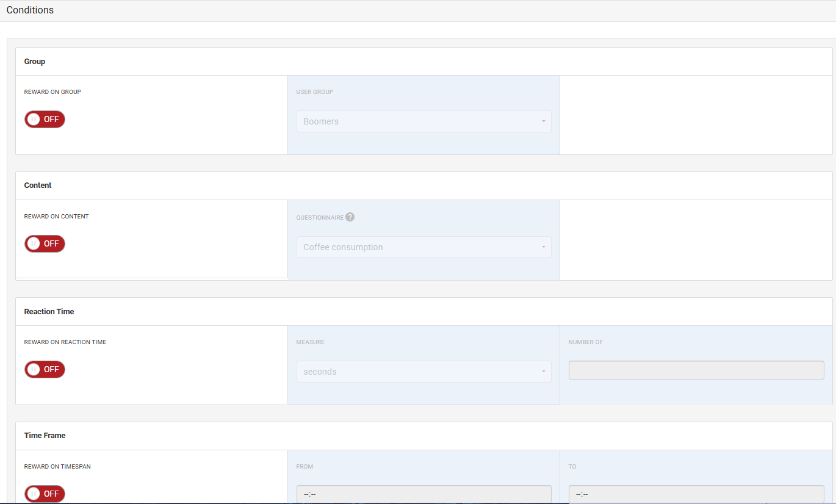Switch on Reward on Timespan toggle
The height and width of the screenshot is (504, 836).
[45, 494]
